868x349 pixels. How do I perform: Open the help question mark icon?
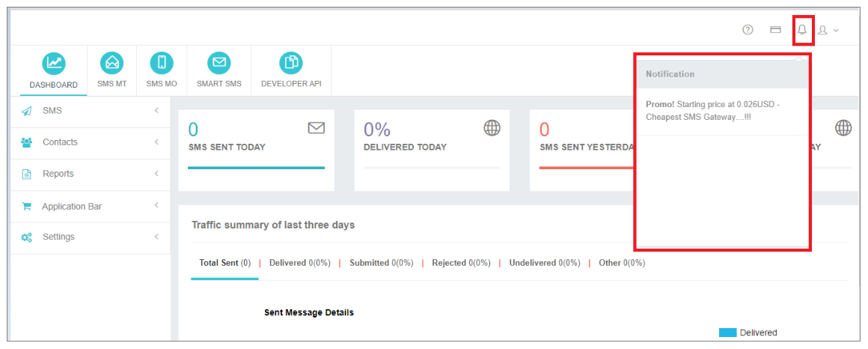point(748,30)
